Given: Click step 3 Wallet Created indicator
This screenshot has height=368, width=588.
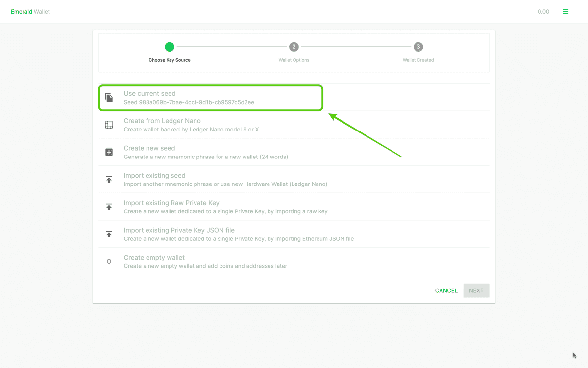Looking at the screenshot, I should point(418,47).
